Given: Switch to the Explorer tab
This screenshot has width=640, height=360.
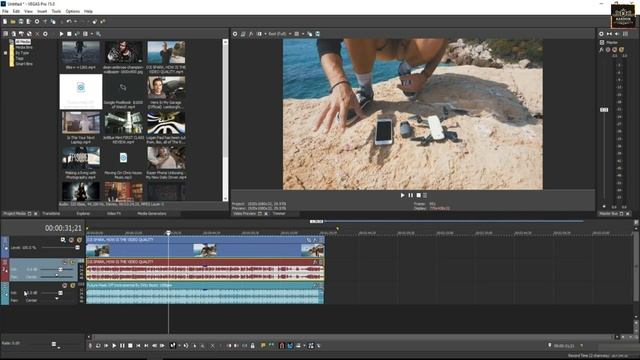Looking at the screenshot, I should [83, 213].
